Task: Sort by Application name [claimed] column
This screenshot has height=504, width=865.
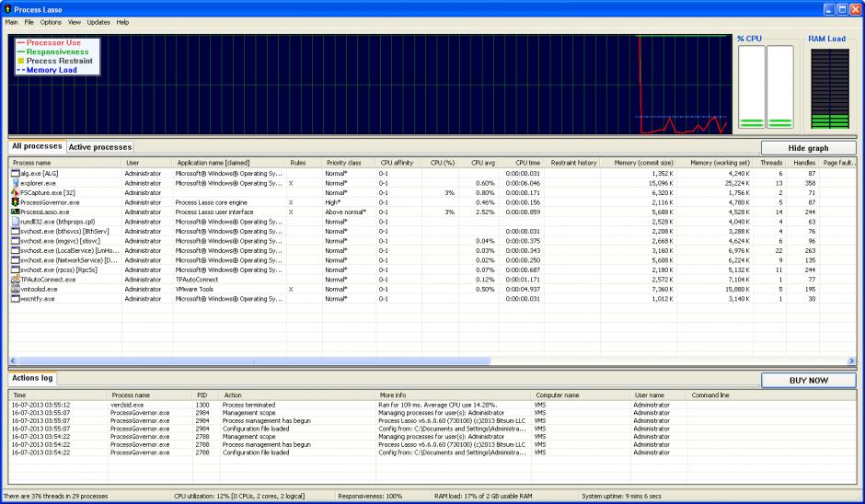Action: click(229, 163)
